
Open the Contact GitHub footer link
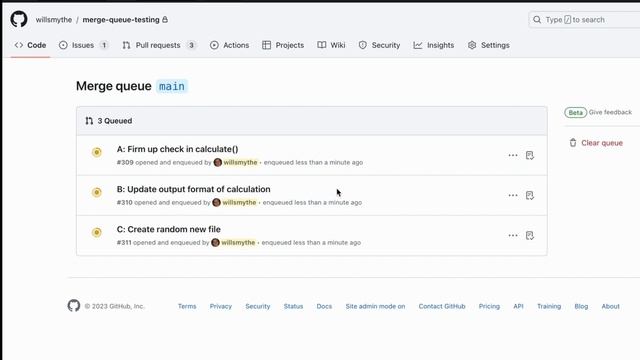click(x=442, y=306)
